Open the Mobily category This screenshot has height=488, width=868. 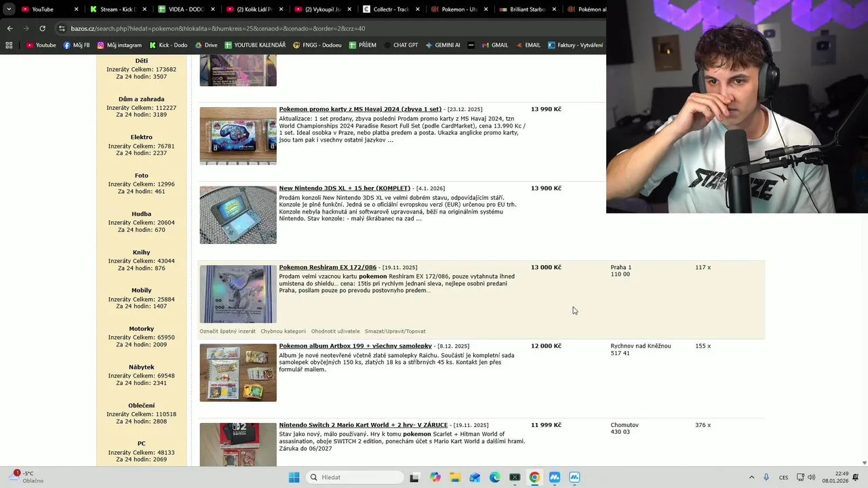pyautogui.click(x=141, y=291)
